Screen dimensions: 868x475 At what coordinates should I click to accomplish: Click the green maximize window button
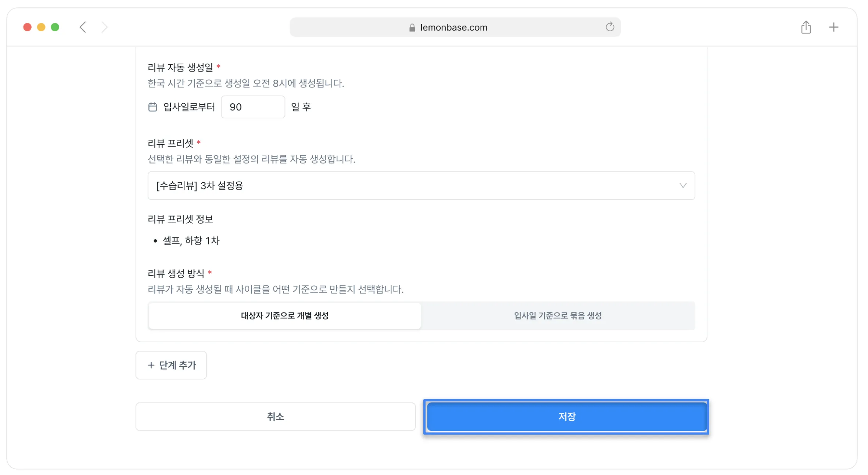point(55,27)
